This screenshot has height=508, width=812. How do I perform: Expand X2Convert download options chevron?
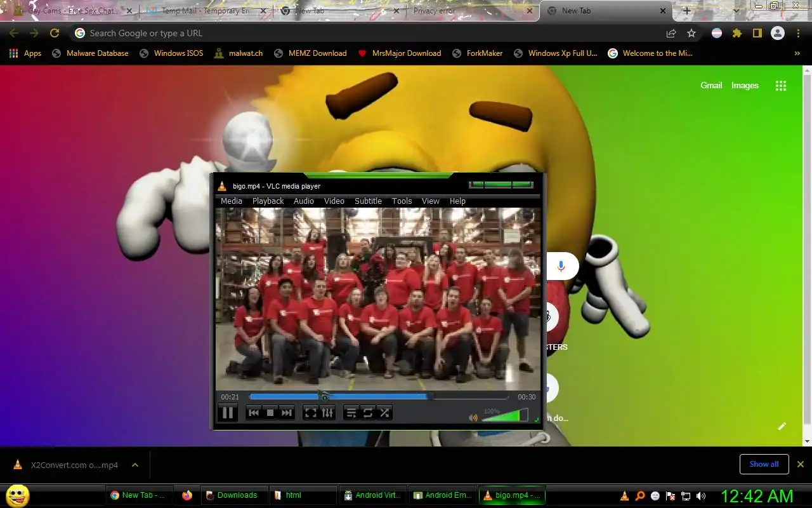point(135,465)
